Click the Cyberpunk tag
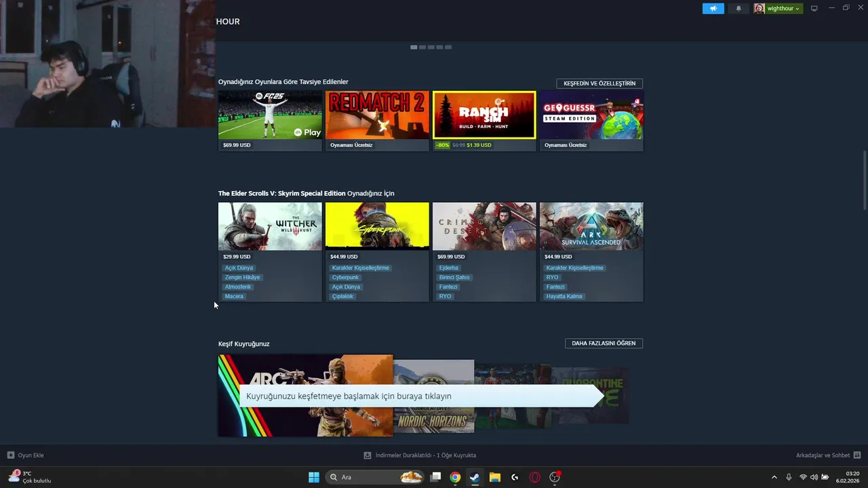The image size is (868, 488). tap(345, 277)
